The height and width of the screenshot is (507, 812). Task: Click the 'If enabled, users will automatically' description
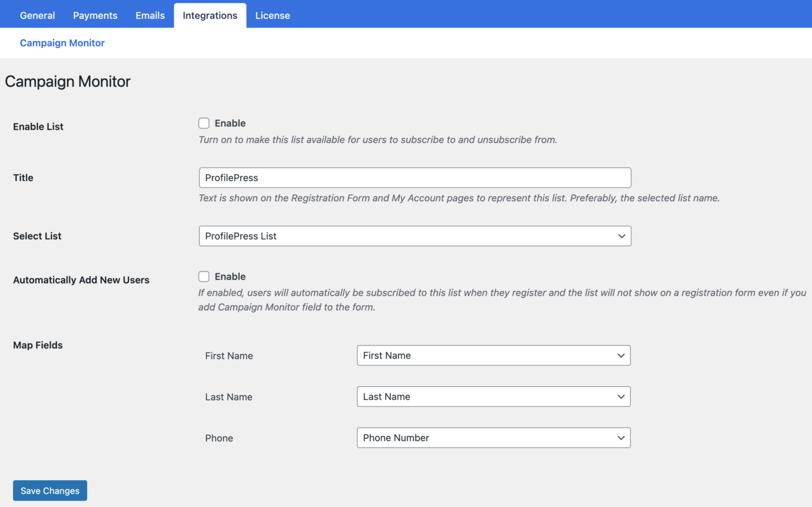click(x=502, y=300)
